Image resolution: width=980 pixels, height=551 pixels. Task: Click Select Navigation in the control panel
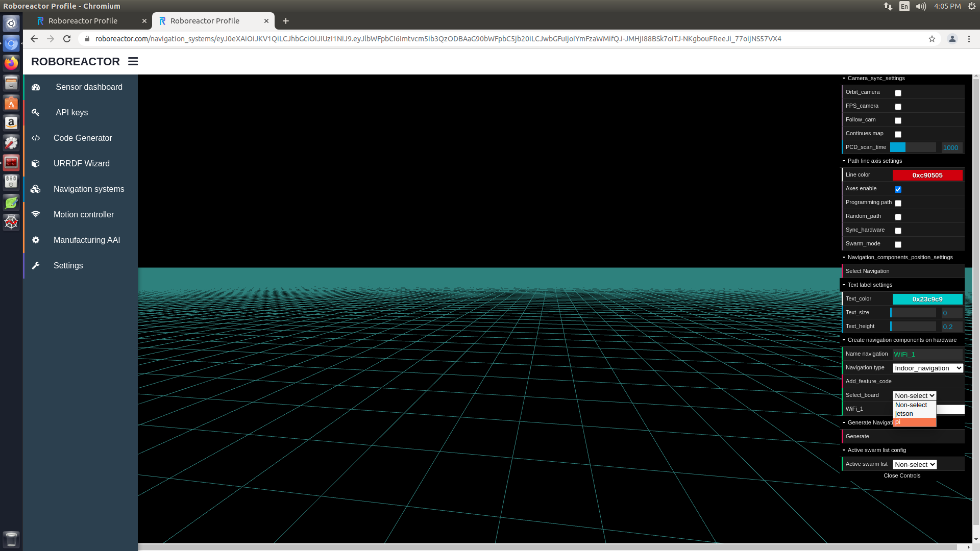[902, 271]
